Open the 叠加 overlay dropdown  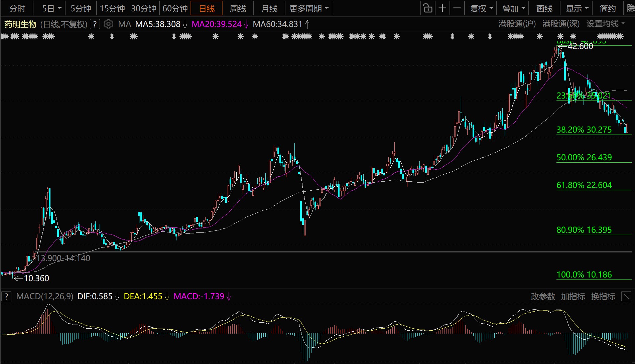[513, 8]
